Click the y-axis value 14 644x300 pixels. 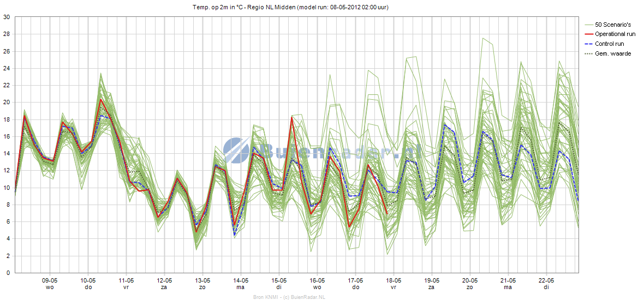click(x=7, y=153)
